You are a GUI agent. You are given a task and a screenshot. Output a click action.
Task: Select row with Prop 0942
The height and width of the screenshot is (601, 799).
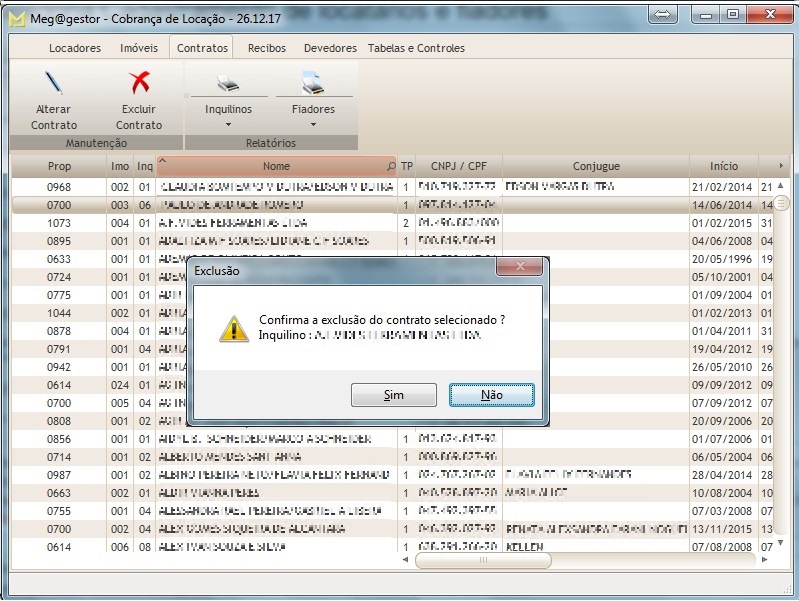click(x=392, y=367)
